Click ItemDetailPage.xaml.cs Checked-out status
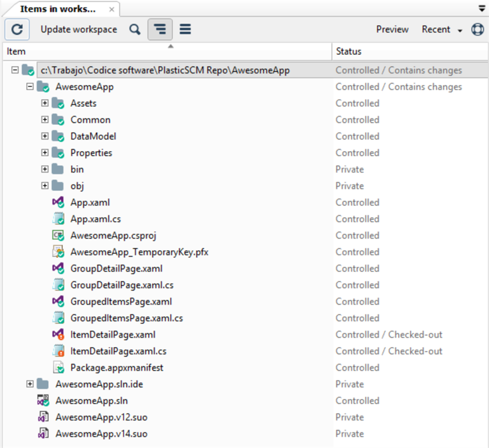This screenshot has width=489, height=448. 389,351
